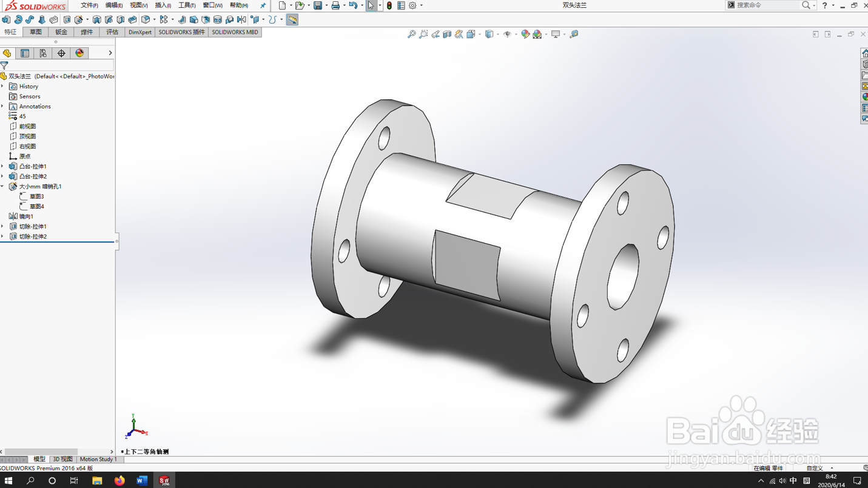The height and width of the screenshot is (488, 868).
Task: Expand the manager pane tabs chevron
Action: [110, 53]
